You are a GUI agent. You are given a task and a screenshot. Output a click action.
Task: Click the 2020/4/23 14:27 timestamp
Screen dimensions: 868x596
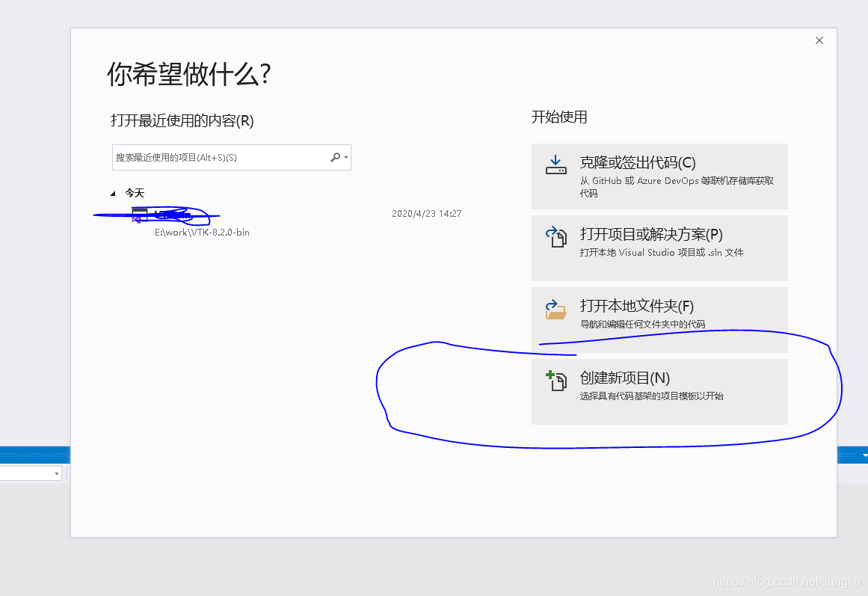pos(426,214)
